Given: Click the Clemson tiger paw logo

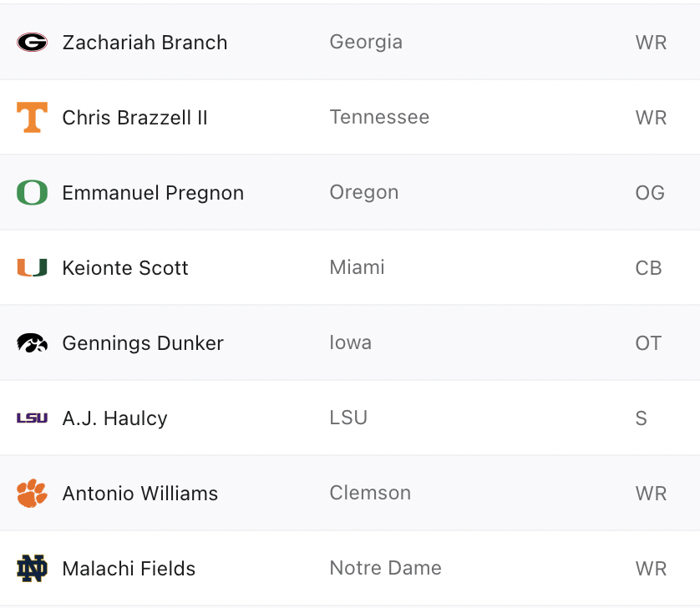Looking at the screenshot, I should pyautogui.click(x=32, y=494).
